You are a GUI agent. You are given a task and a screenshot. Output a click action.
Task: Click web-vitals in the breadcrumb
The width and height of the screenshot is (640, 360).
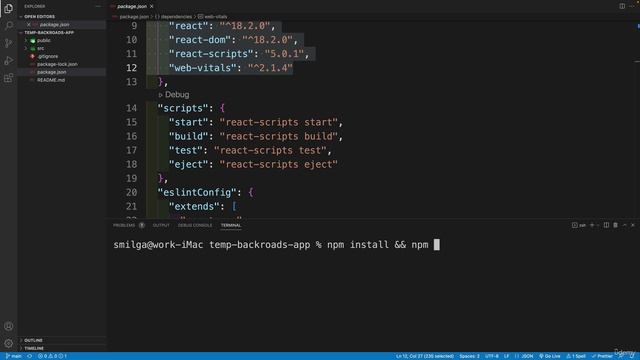[213, 17]
